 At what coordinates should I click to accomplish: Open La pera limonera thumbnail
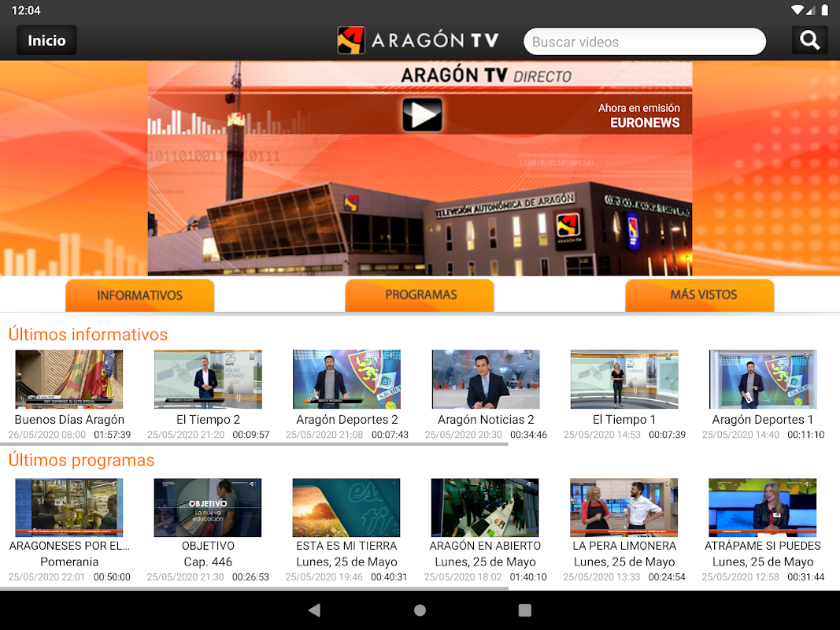pyautogui.click(x=624, y=507)
